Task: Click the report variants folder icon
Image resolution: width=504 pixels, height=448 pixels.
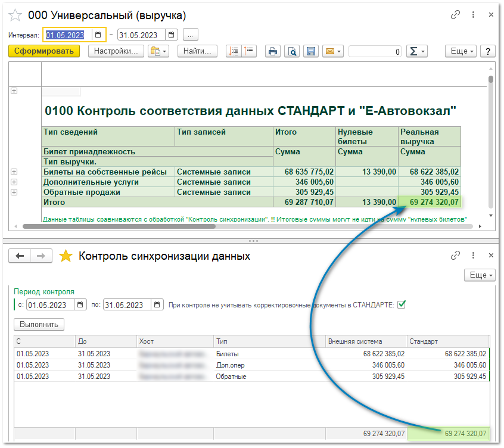Action: (x=156, y=51)
